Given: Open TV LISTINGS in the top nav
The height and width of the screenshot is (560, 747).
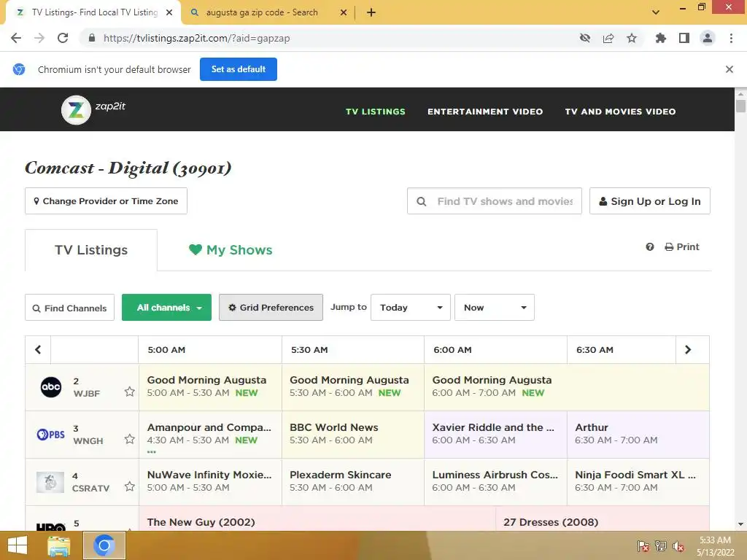Looking at the screenshot, I should [376, 112].
